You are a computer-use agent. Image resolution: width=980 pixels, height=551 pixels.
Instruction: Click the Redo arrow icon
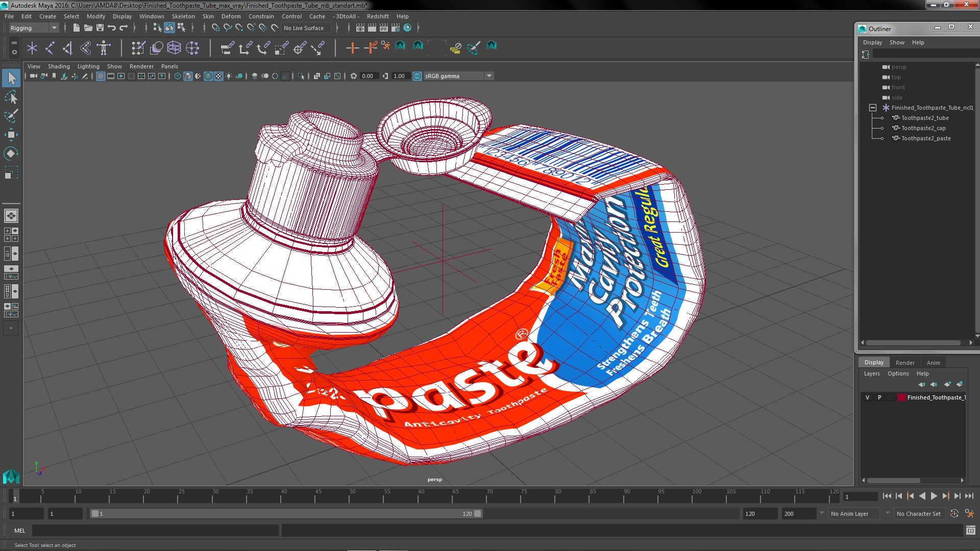click(124, 28)
